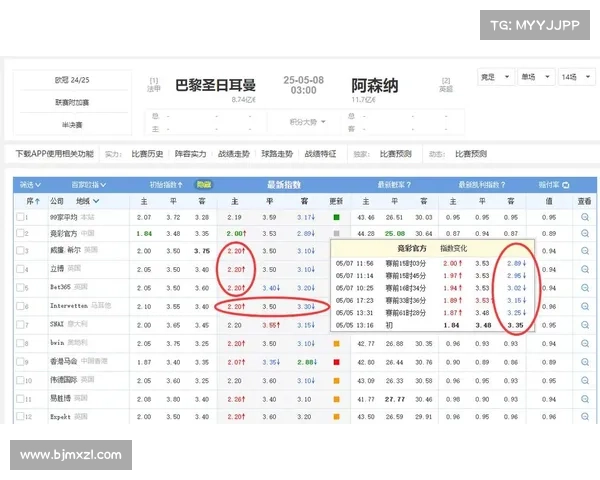Switch to the 比赛历史 tab
The height and width of the screenshot is (480, 600).
coord(147,154)
